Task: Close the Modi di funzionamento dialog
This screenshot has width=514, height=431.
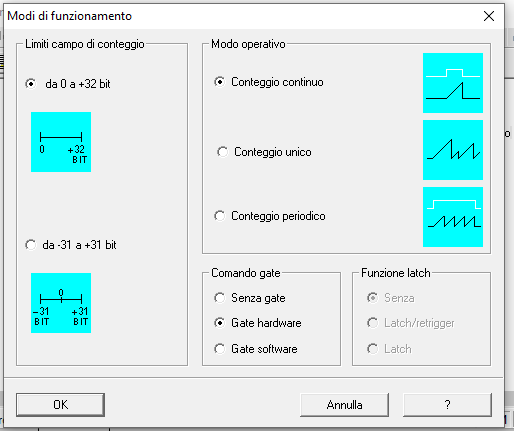Action: [x=489, y=16]
